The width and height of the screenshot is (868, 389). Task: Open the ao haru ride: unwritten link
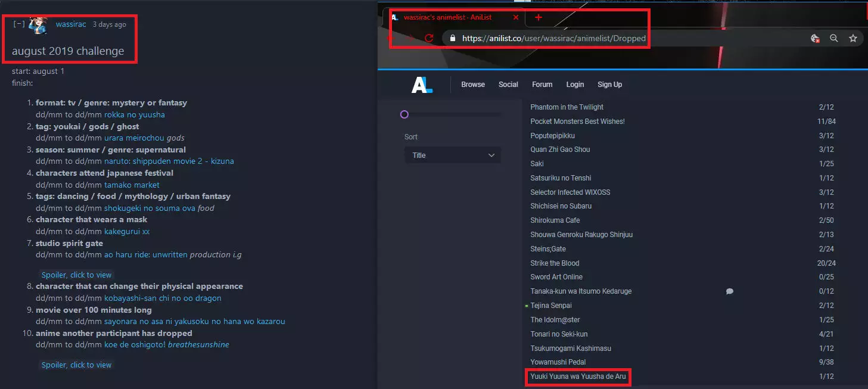pyautogui.click(x=146, y=254)
